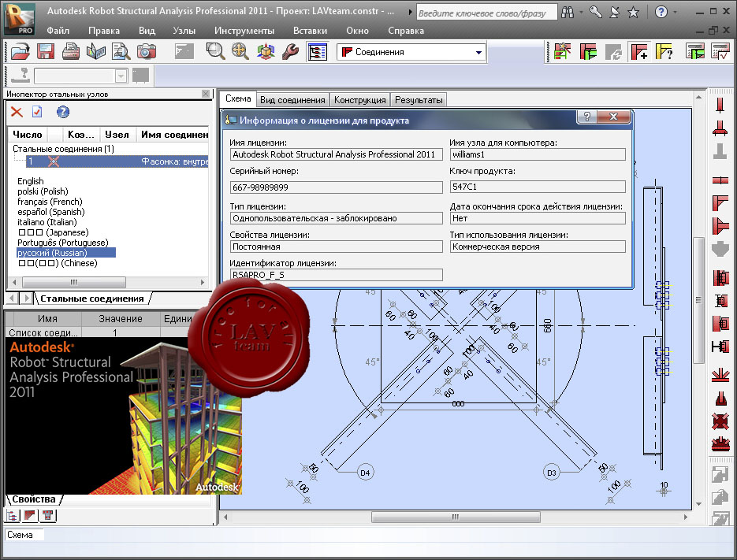
Task: Open the binoculars search dropdown arrow
Action: [582, 13]
